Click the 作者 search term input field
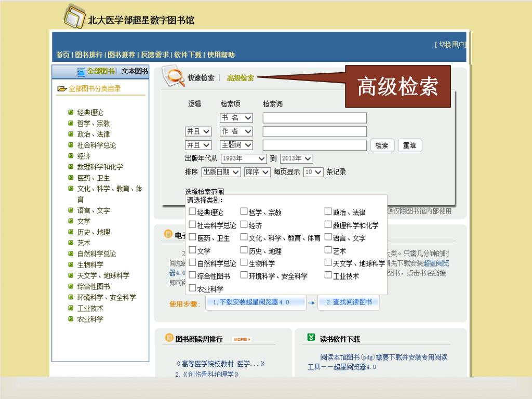 click(314, 131)
